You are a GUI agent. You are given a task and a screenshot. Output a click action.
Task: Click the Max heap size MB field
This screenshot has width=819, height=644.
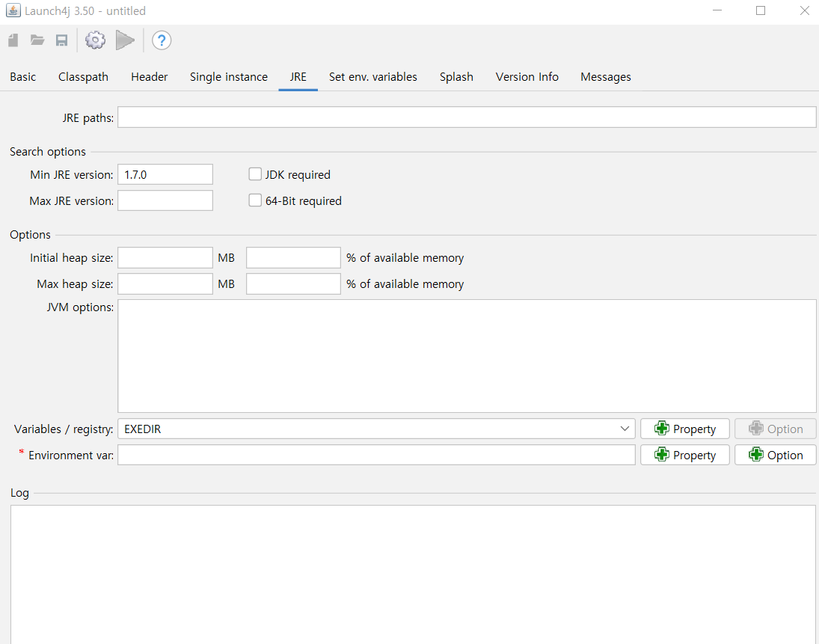coord(165,283)
